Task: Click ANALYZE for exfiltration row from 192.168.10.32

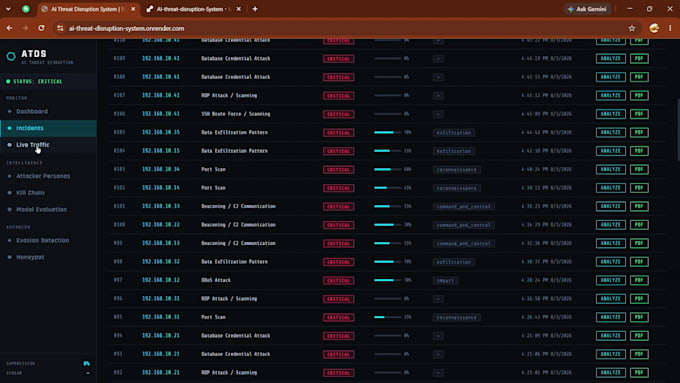Action: (x=611, y=262)
